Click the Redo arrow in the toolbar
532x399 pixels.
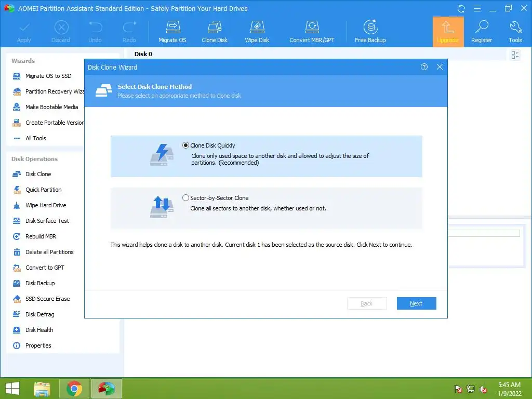[129, 32]
